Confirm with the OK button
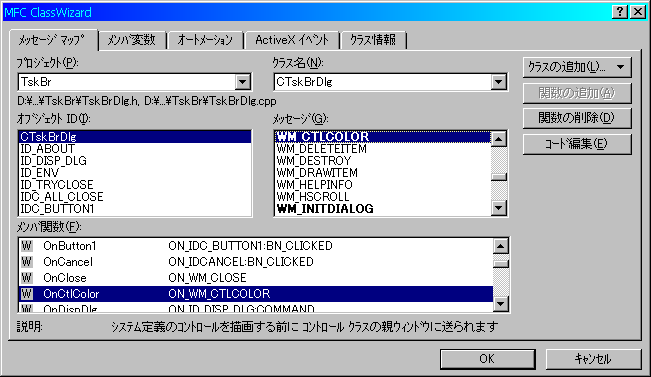 point(487,359)
